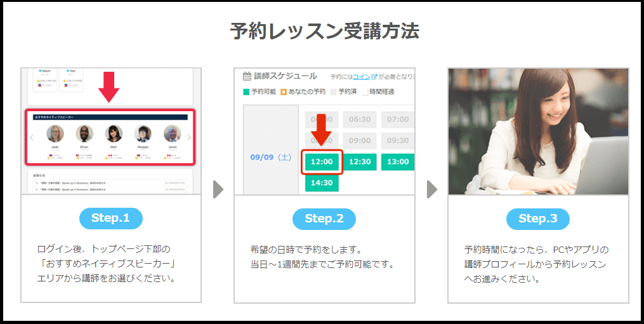
Task: Book the 12:30 time slot
Action: 360,161
